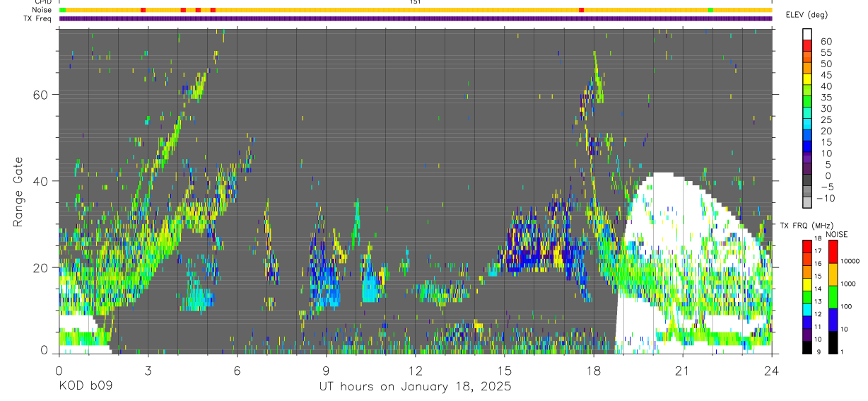Click the cyan 20–25 segment of the ELEV colorbar
Image resolution: width=868 pixels, height=401 pixels.
[807, 125]
